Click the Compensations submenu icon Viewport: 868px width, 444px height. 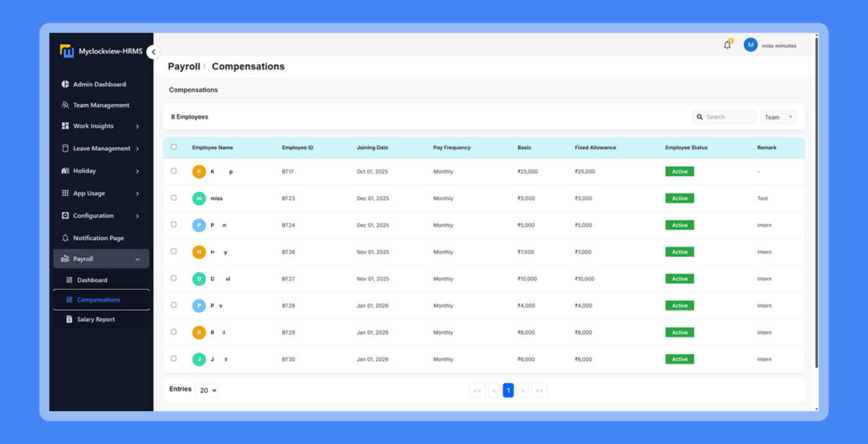coord(70,299)
